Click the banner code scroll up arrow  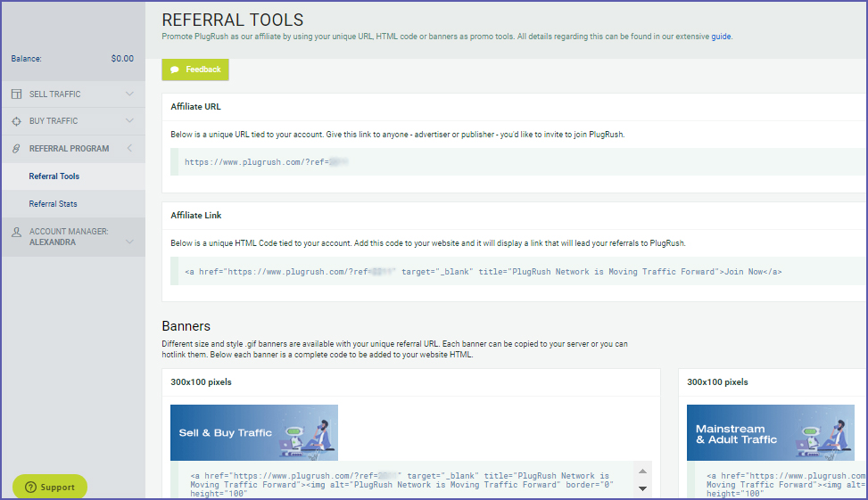[x=642, y=471]
